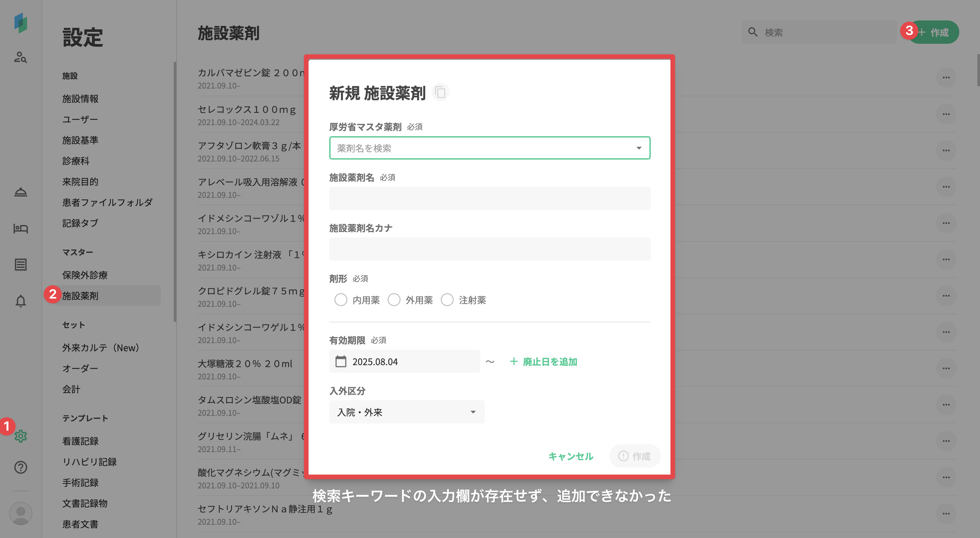Image resolution: width=980 pixels, height=538 pixels.
Task: Select the 内用薬 radio button
Action: pos(341,300)
